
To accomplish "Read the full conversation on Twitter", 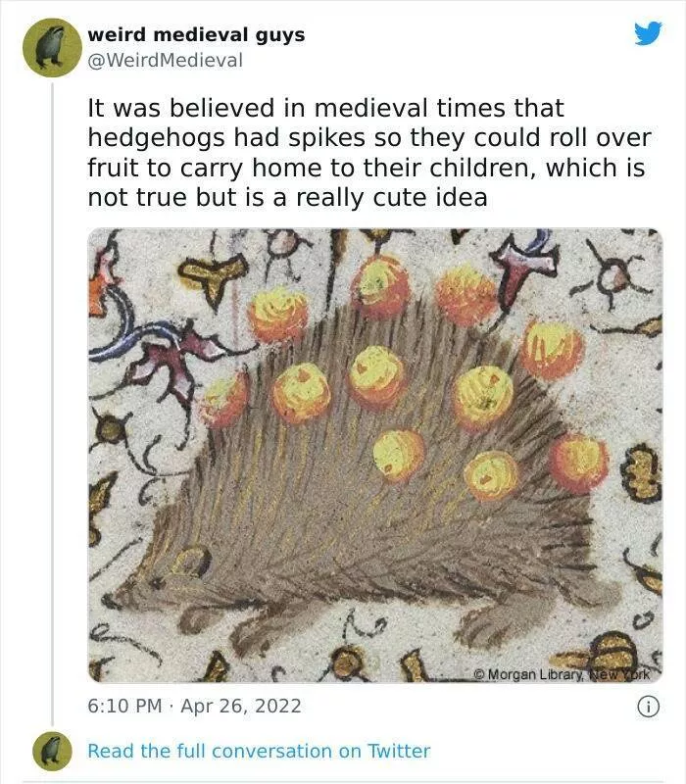I will (x=259, y=752).
